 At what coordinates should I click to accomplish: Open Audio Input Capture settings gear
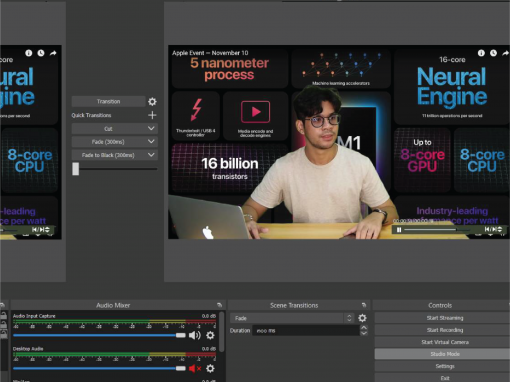point(210,335)
